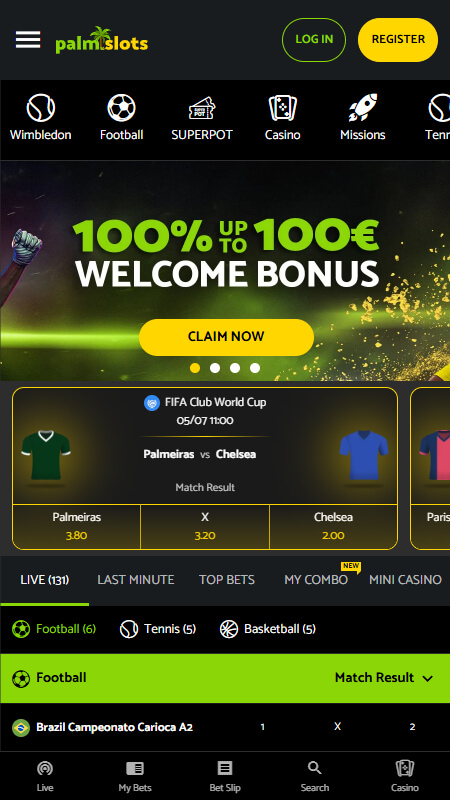Viewport: 450px width, 800px height.
Task: Open My Bets in bottom bar
Action: click(135, 777)
